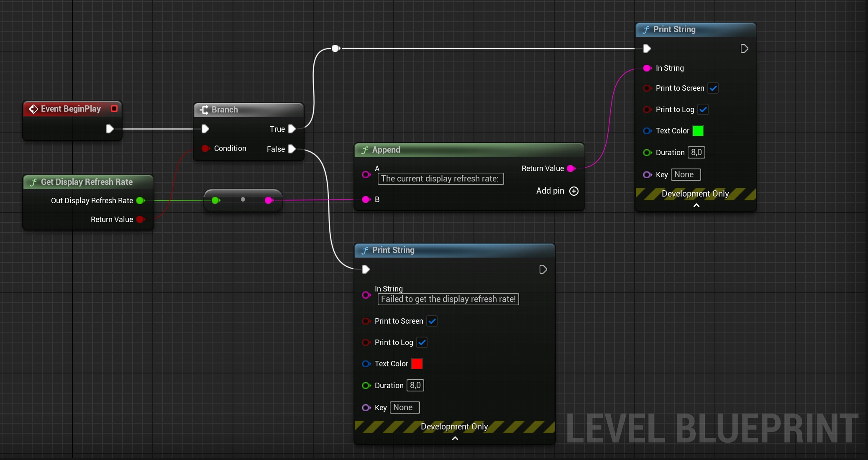Image resolution: width=868 pixels, height=460 pixels.
Task: Uncheck Print to Screen on the upper Print String
Action: [713, 88]
